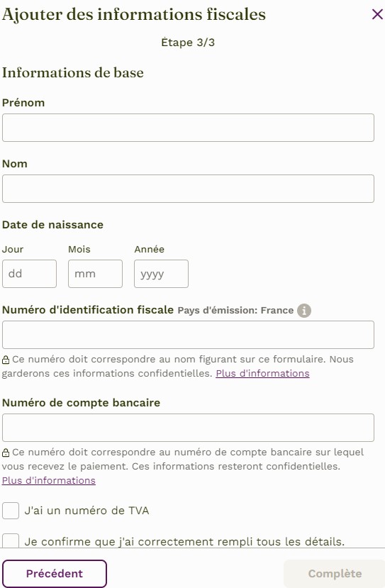Click the Étape 3/3 step indicator
Viewport: 385px width, 588px height.
click(188, 43)
